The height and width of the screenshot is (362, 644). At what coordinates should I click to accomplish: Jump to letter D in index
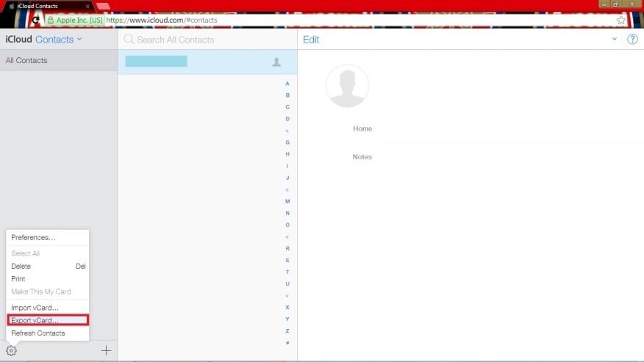[x=287, y=119]
